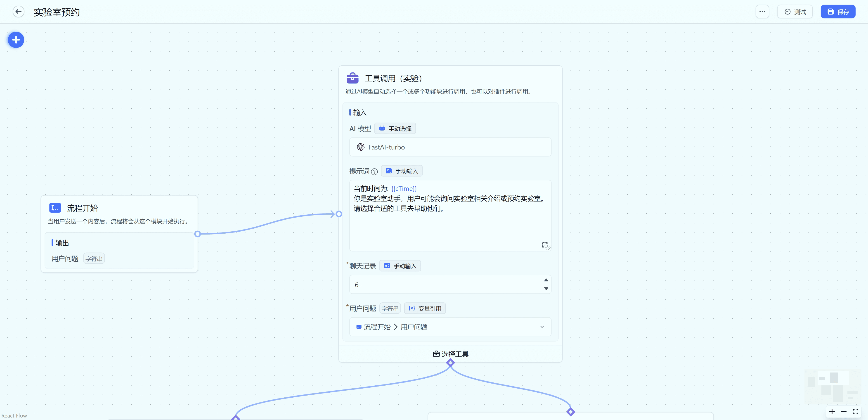Expand the prompt editor with fullscreen icon

coord(544,245)
